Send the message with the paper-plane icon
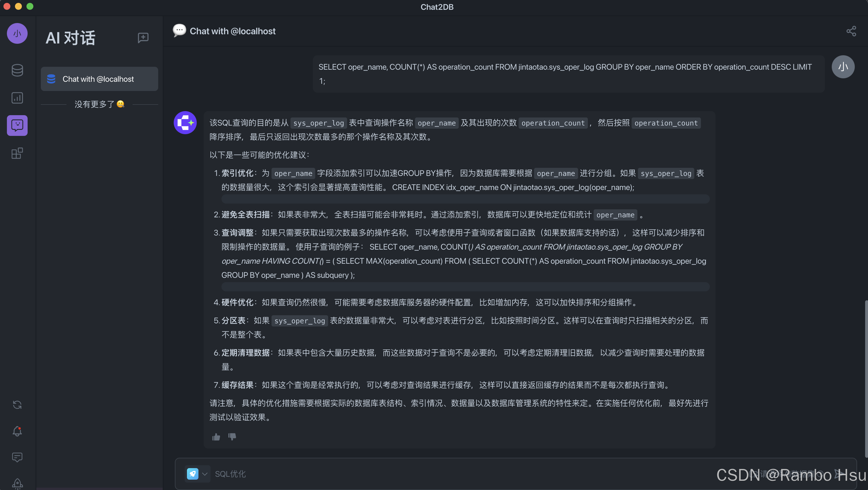Image resolution: width=868 pixels, height=490 pixels. point(840,474)
